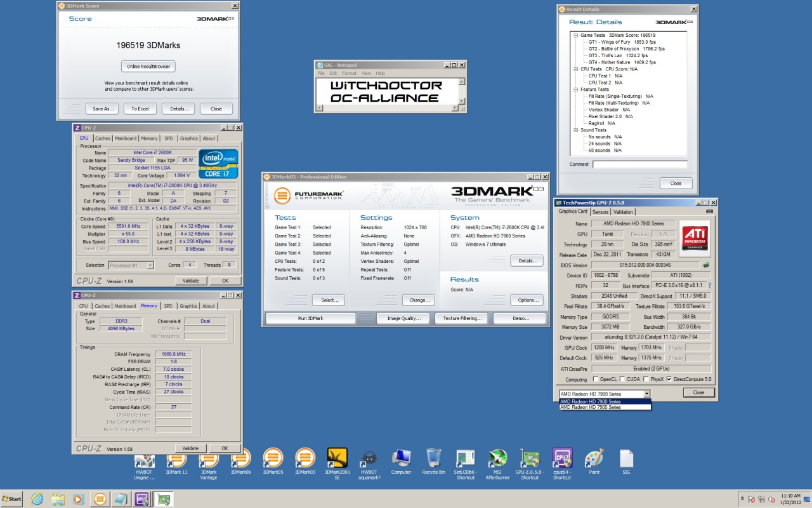This screenshot has height=508, width=812.
Task: Click the Bus Interface question mark icon
Action: [709, 286]
